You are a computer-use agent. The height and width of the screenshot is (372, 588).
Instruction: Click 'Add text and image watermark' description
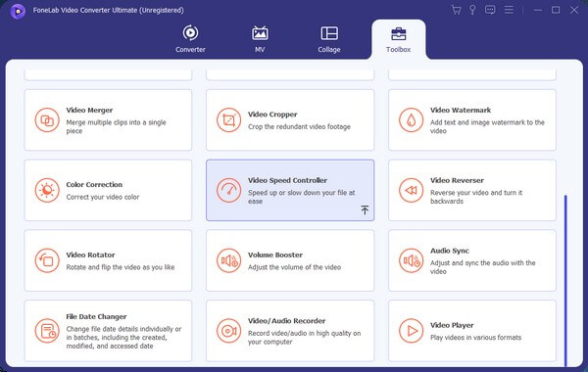coord(487,126)
